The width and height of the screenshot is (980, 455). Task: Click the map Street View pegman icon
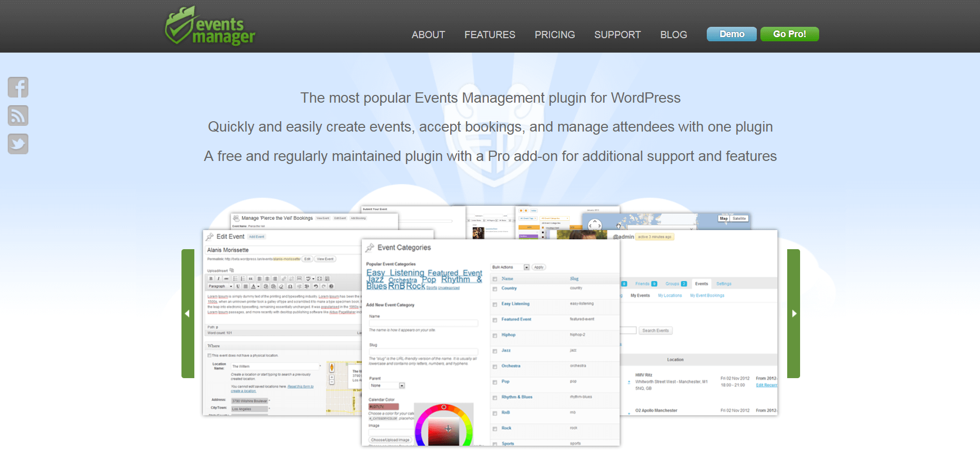point(332,367)
